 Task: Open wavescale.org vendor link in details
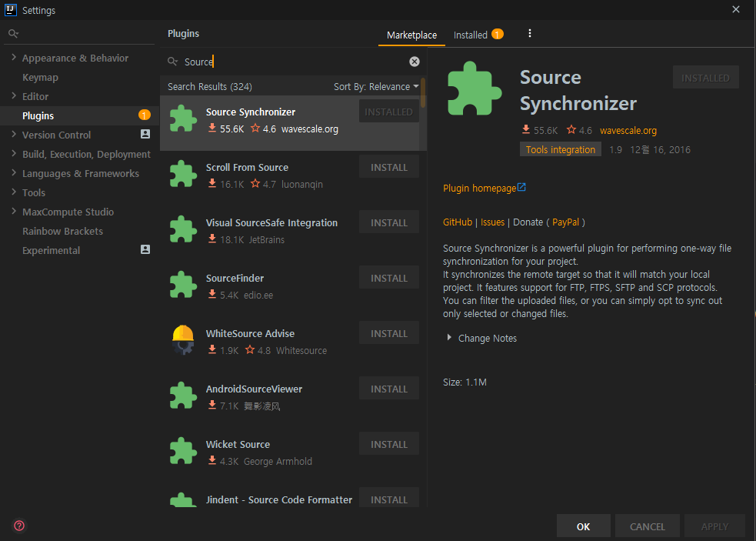(x=628, y=130)
